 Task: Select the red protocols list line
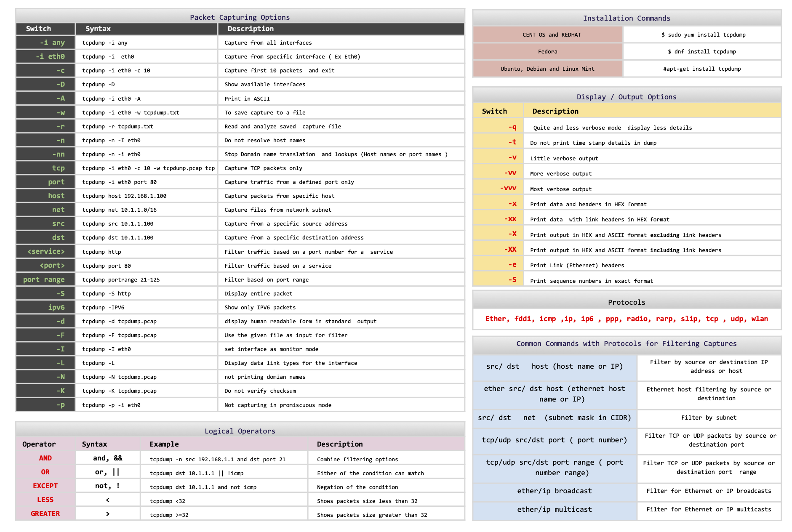click(627, 319)
